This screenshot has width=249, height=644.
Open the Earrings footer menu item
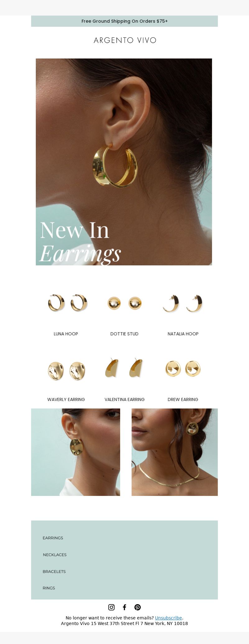(x=53, y=538)
